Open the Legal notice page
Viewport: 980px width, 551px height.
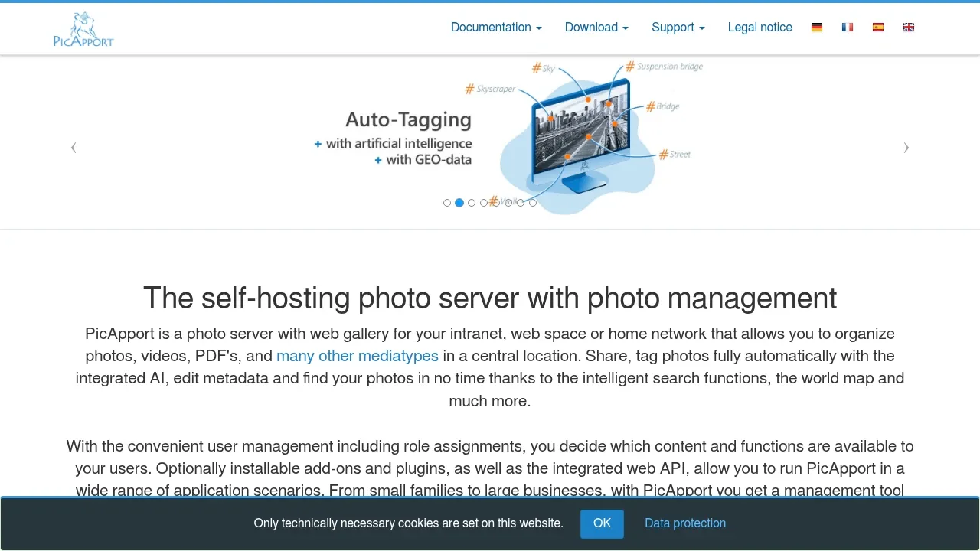(x=760, y=28)
